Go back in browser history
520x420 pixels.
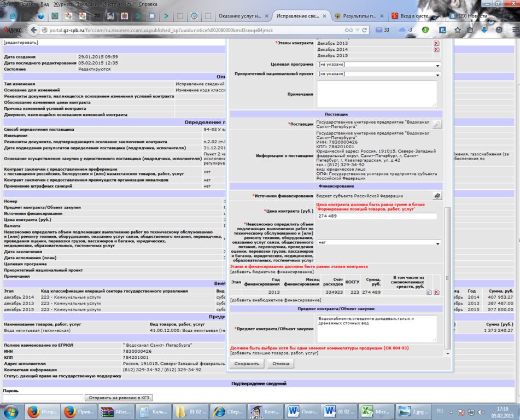coord(33,30)
